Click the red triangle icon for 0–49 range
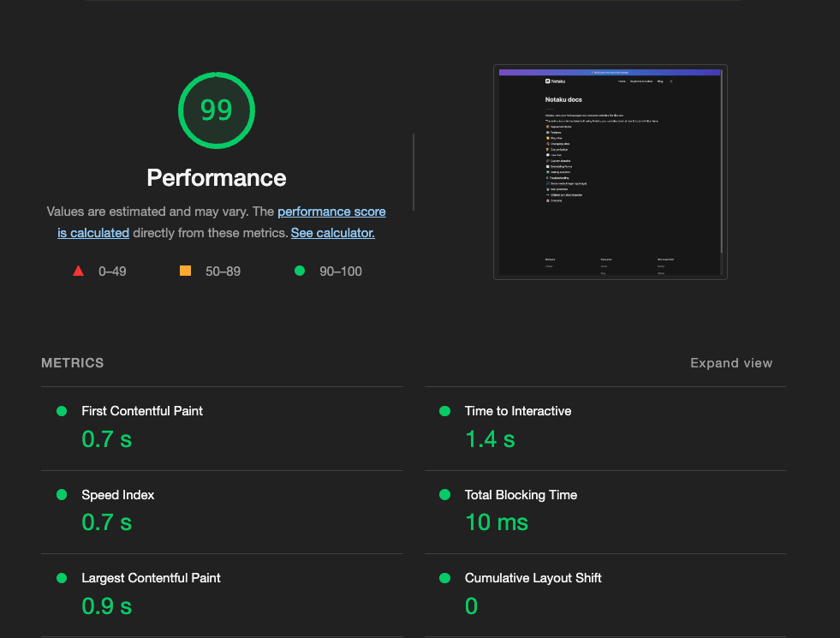Image resolution: width=840 pixels, height=638 pixels. click(79, 271)
